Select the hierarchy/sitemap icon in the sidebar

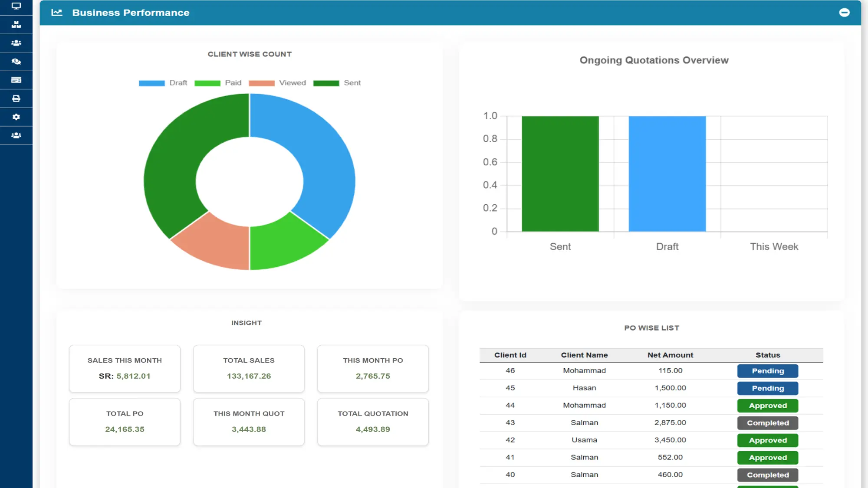[x=16, y=25]
